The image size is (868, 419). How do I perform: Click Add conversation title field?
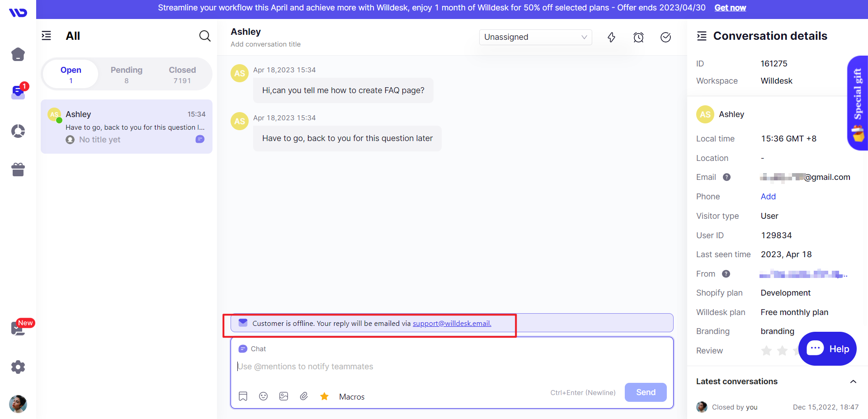pyautogui.click(x=265, y=44)
